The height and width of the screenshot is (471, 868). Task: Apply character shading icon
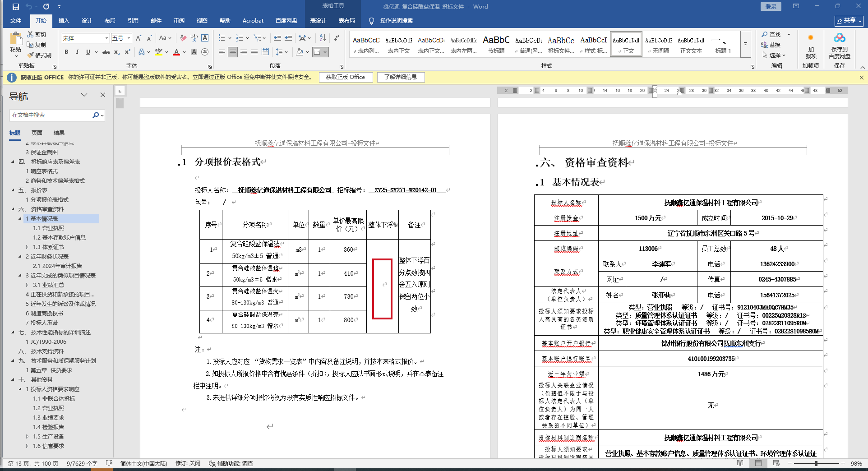click(x=194, y=52)
